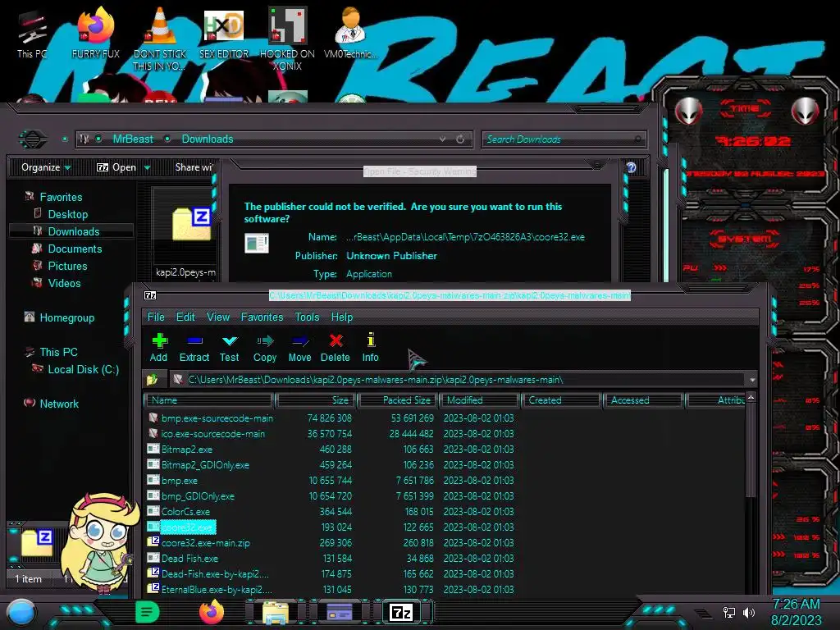Sort by the Modified column header
The height and width of the screenshot is (630, 840).
(479, 400)
